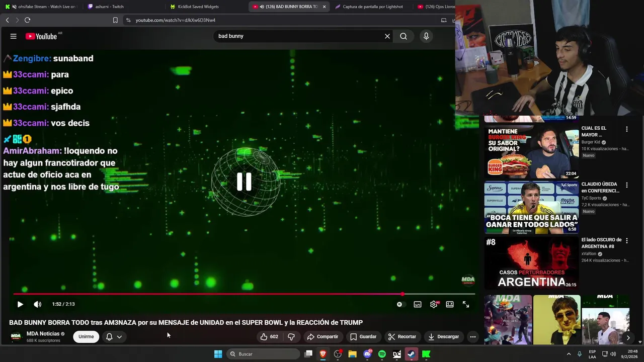The width and height of the screenshot is (644, 362).
Task: Open the taskbar volume control
Action: pos(613,354)
